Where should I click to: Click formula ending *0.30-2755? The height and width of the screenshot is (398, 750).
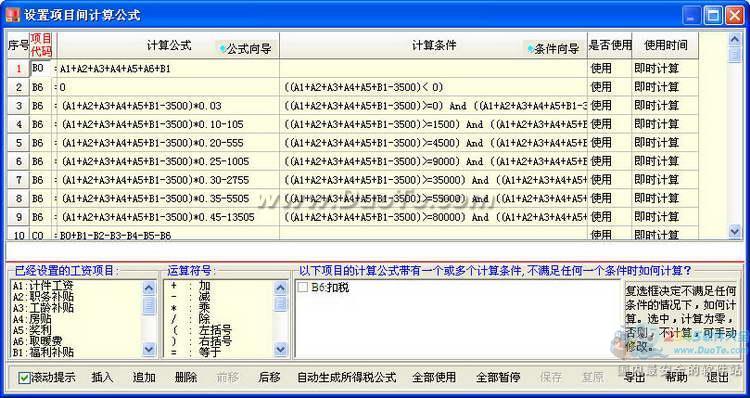(x=155, y=180)
